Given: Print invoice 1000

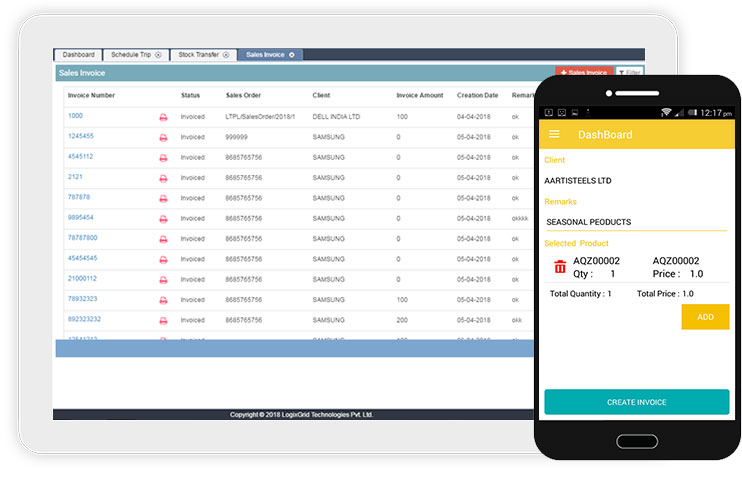Looking at the screenshot, I should click(x=163, y=117).
